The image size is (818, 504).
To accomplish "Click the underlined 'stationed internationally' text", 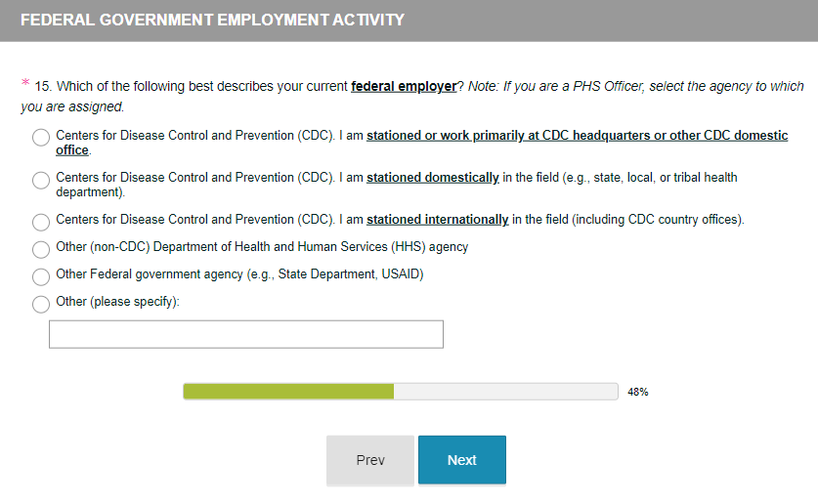I will point(437,220).
